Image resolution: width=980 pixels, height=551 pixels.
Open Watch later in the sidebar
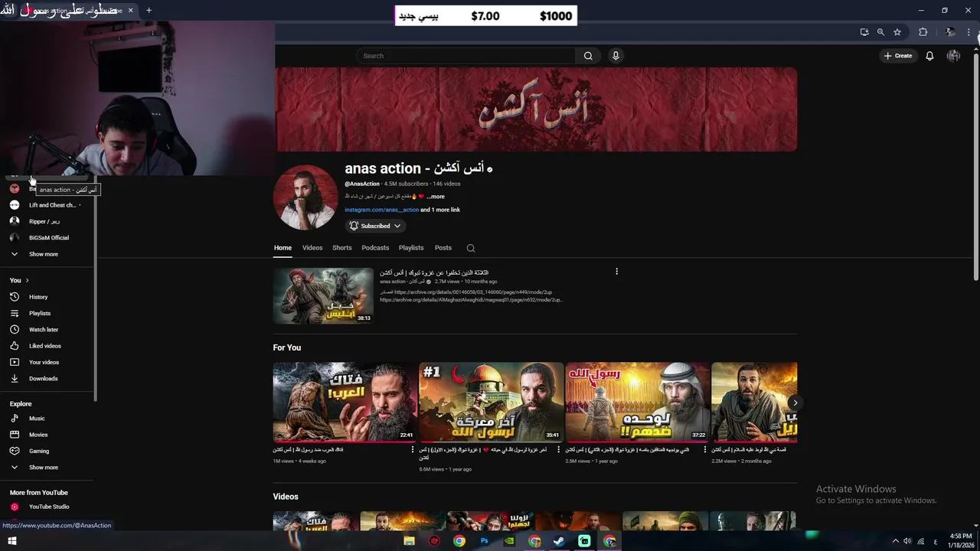pos(44,330)
